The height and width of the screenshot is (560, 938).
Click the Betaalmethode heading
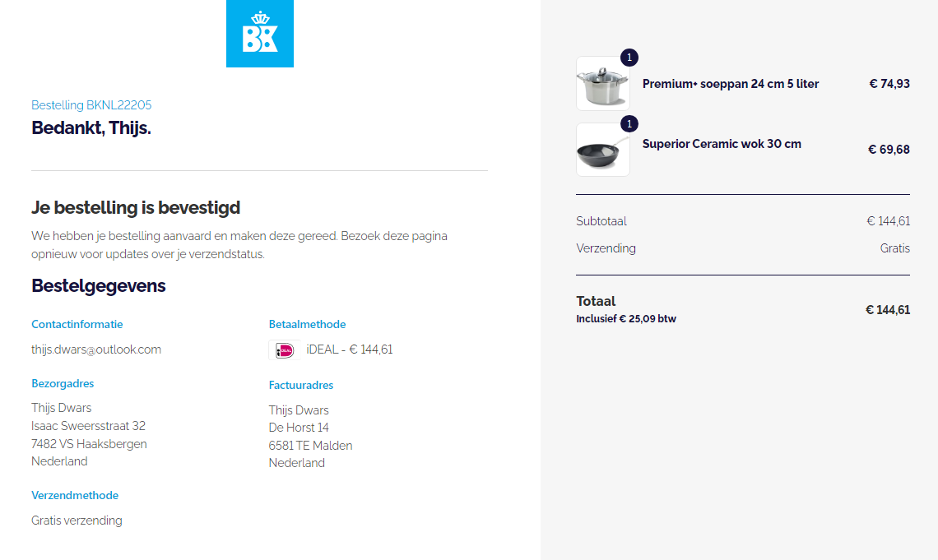tap(307, 324)
